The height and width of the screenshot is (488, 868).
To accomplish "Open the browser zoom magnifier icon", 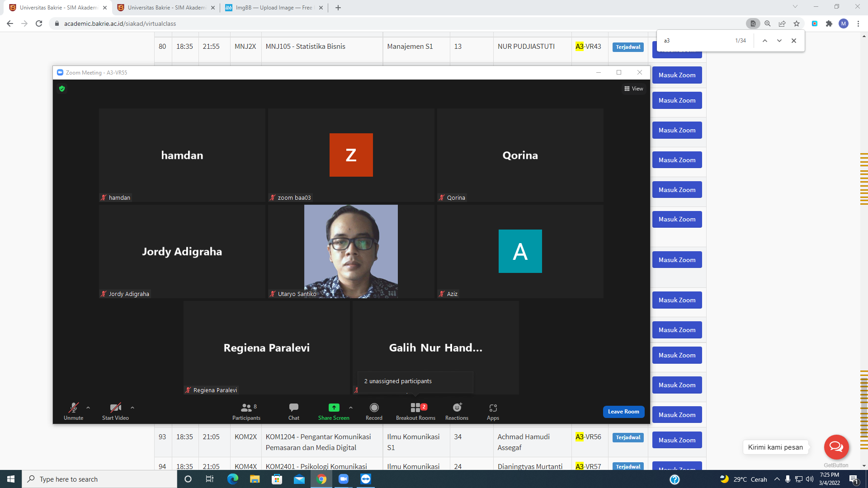I will (x=768, y=23).
